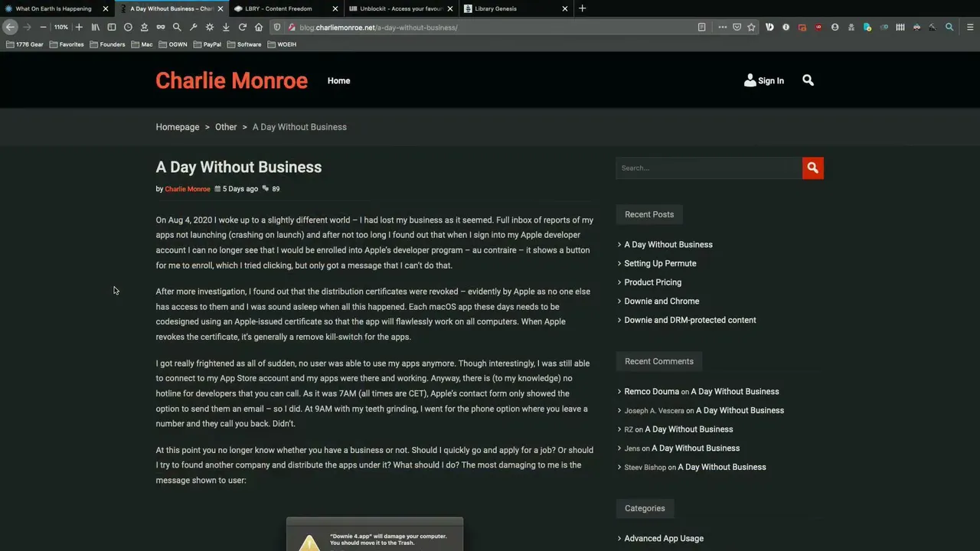
Task: Open site header search magnifier
Action: (808, 80)
